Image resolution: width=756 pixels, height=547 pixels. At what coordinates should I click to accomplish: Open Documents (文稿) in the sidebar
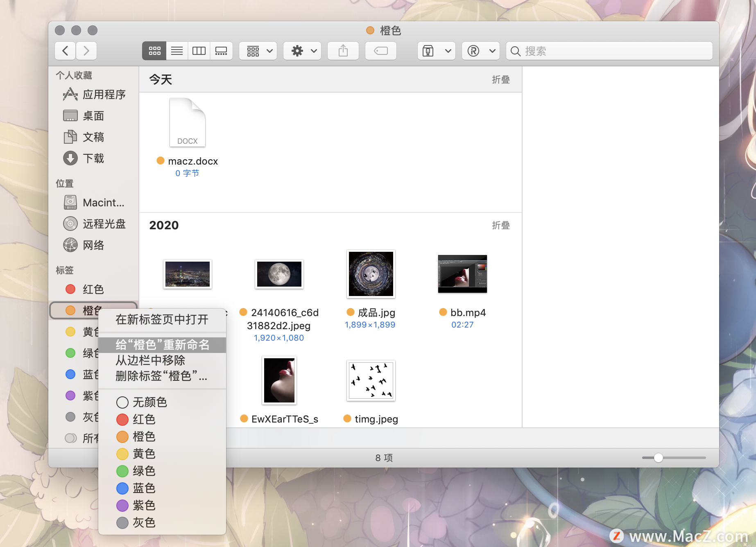click(94, 137)
